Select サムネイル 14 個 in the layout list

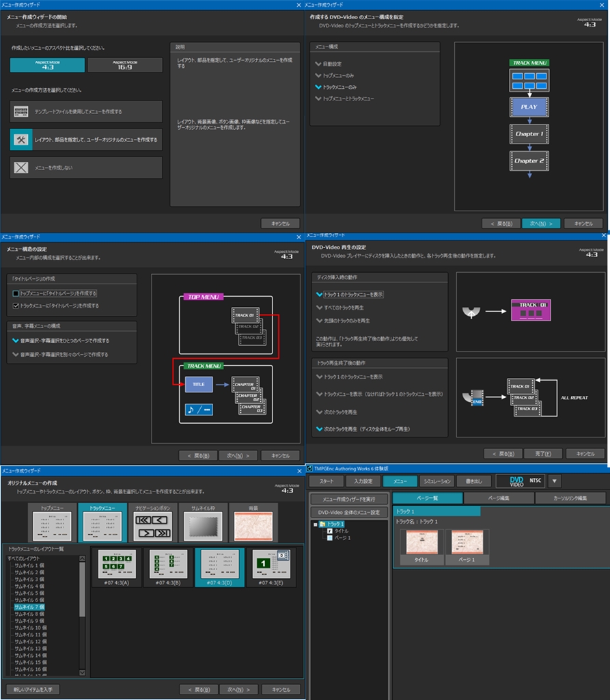(31, 656)
